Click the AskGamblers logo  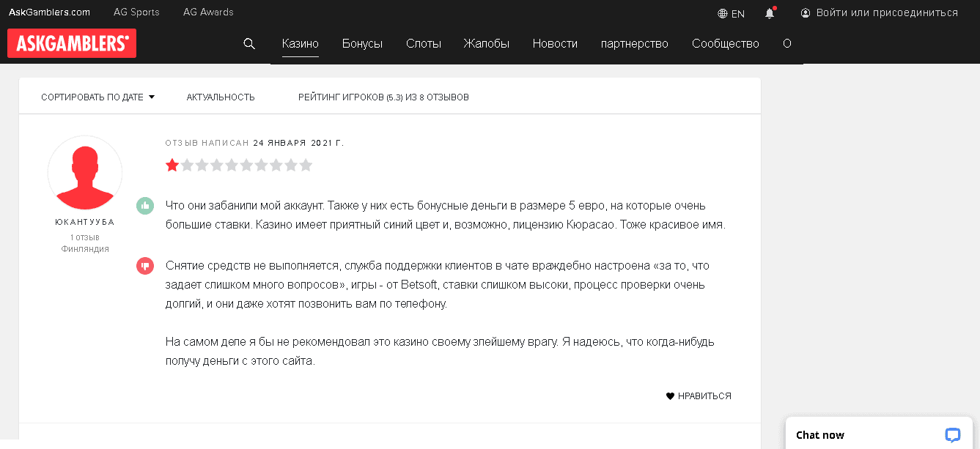pos(71,42)
